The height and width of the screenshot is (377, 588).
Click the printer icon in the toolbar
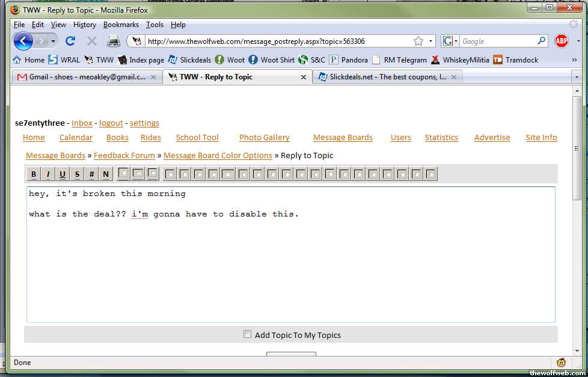click(x=113, y=41)
